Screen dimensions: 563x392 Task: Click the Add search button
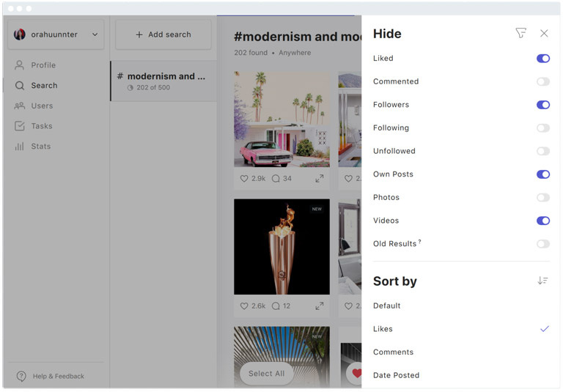pos(163,34)
